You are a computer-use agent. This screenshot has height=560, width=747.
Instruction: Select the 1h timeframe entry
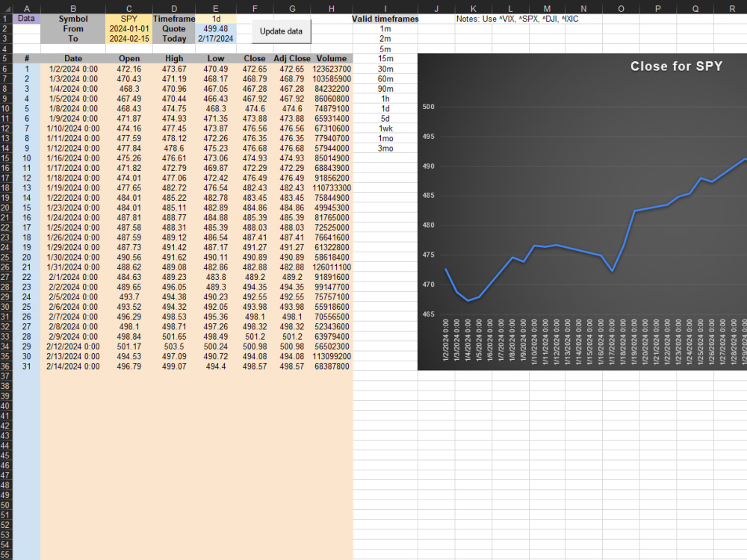point(385,99)
